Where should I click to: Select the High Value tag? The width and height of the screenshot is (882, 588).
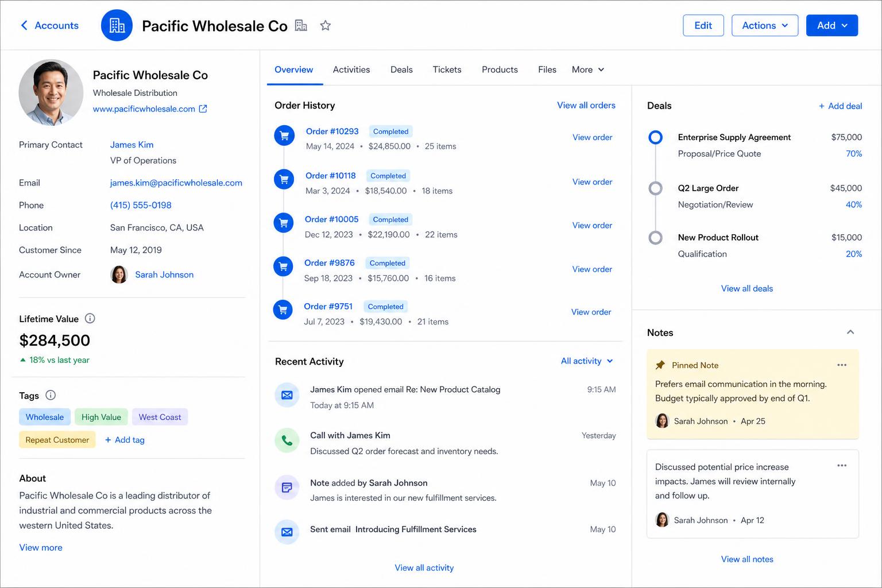pyautogui.click(x=101, y=417)
